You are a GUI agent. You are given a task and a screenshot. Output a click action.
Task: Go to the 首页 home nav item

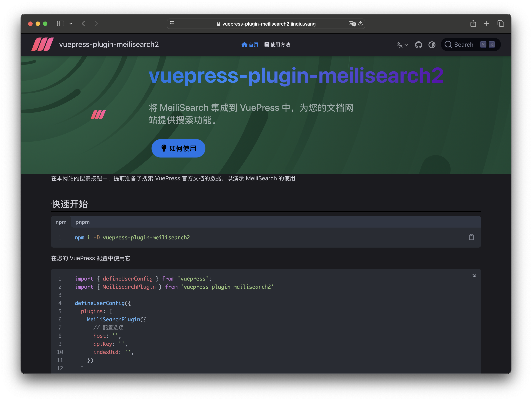point(250,45)
